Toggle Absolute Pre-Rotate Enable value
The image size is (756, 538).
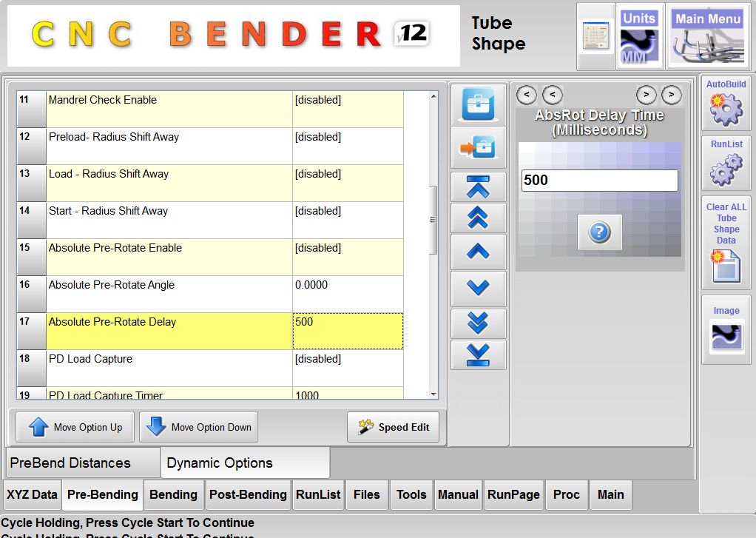click(x=348, y=257)
